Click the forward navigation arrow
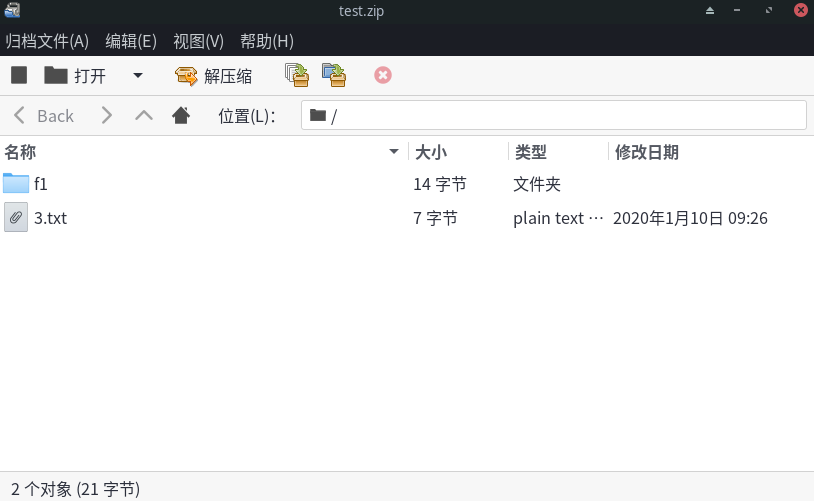 coord(107,115)
